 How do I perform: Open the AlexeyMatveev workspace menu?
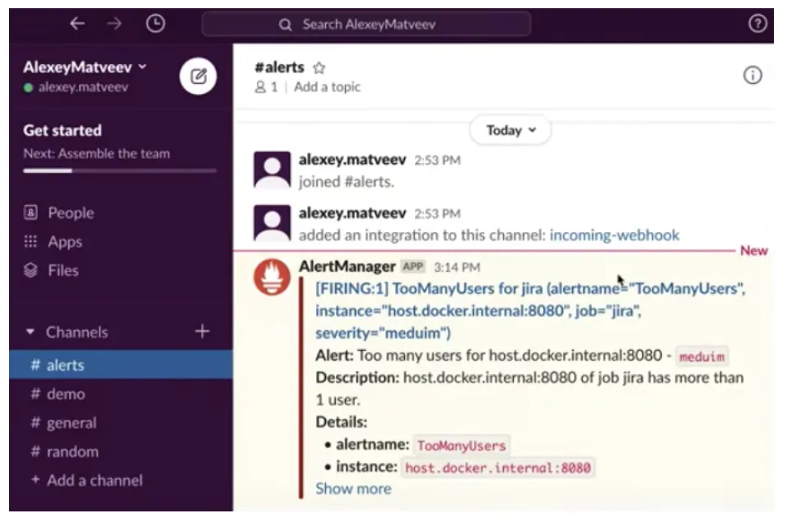[x=85, y=67]
